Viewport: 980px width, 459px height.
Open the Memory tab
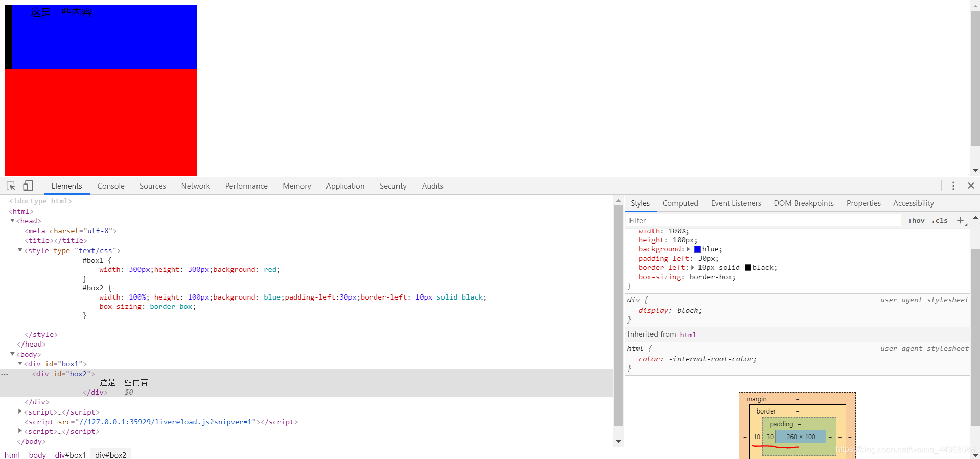pos(297,186)
